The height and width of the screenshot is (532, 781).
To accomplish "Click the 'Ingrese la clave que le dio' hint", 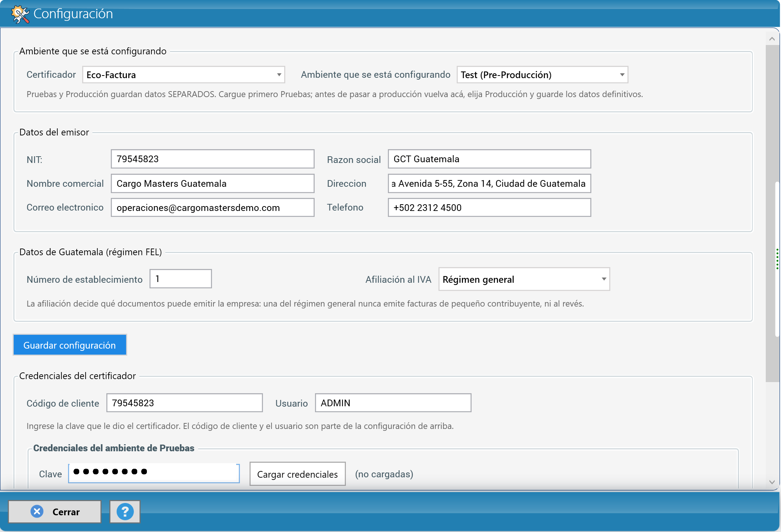I will 240,426.
